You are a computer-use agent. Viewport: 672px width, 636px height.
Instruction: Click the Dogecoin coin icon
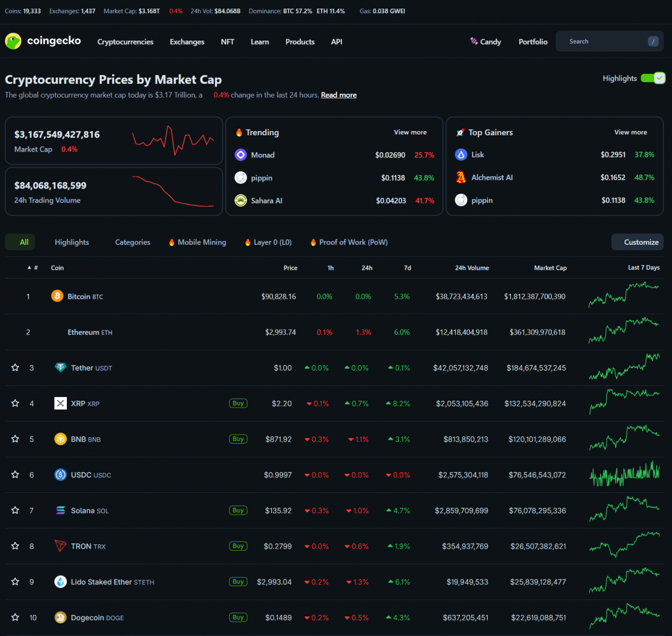pos(60,617)
